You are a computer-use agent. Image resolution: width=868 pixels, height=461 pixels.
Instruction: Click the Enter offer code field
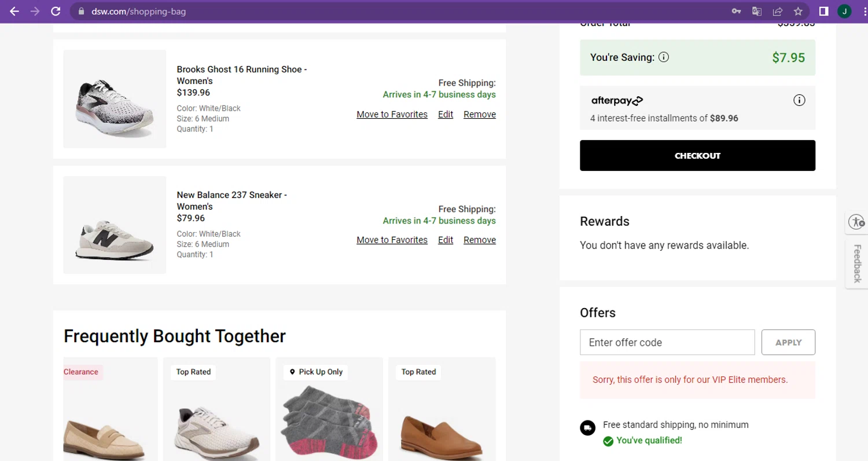pos(667,342)
